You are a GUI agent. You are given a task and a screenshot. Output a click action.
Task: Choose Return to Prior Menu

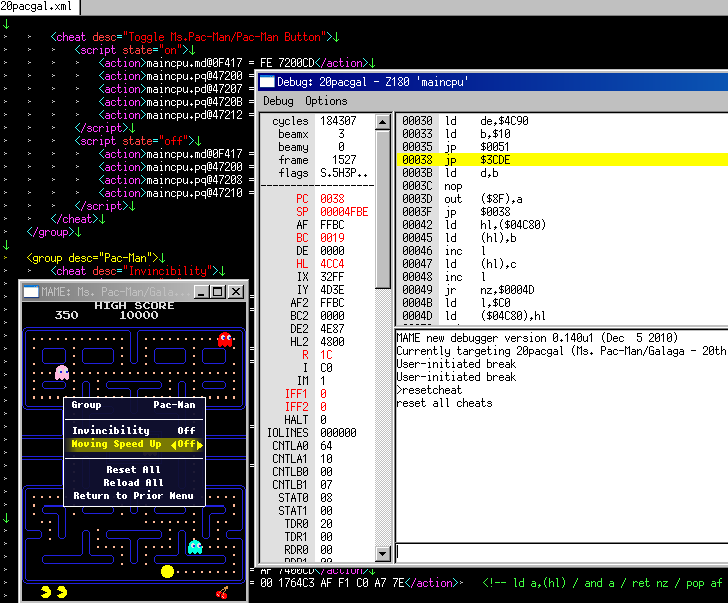pyautogui.click(x=134, y=495)
